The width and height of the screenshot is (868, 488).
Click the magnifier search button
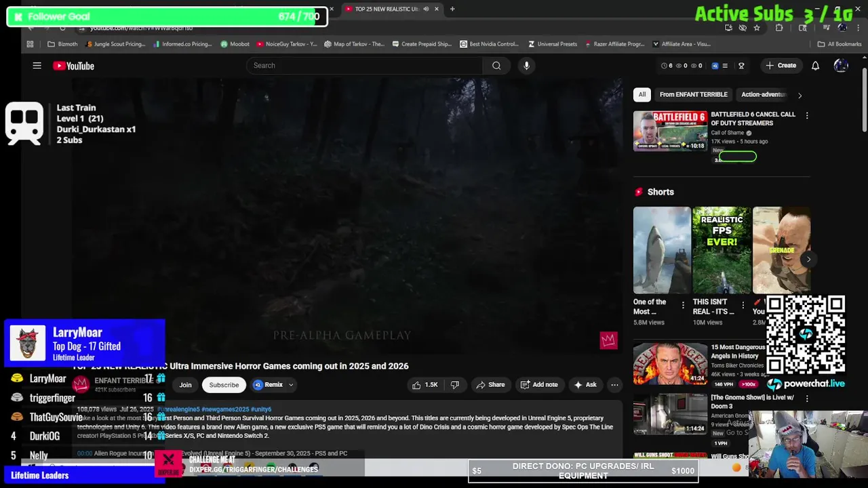pos(496,66)
